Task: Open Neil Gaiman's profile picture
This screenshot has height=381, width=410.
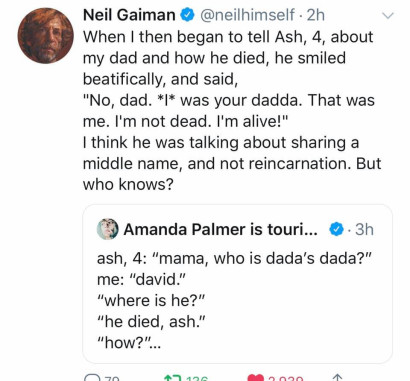Action: tap(46, 36)
